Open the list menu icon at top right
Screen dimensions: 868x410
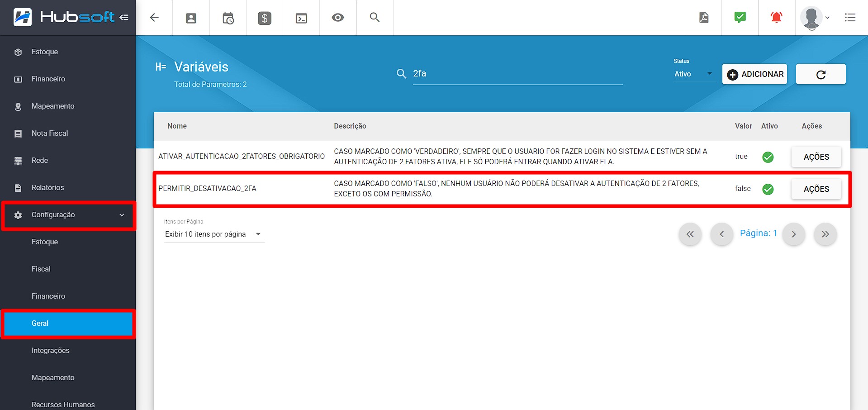pos(850,18)
